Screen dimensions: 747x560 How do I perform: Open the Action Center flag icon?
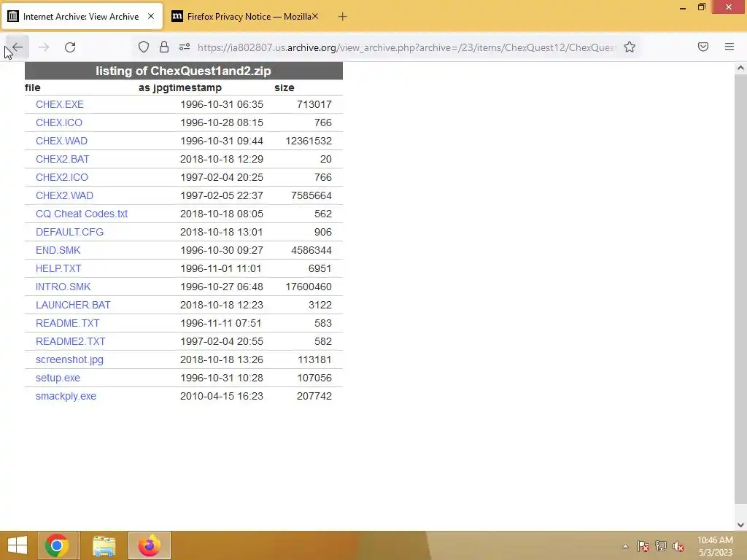pos(643,546)
